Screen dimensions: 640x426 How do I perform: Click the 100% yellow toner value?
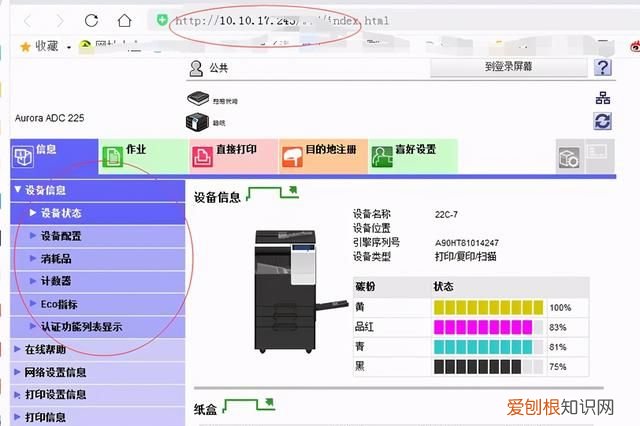(560, 308)
